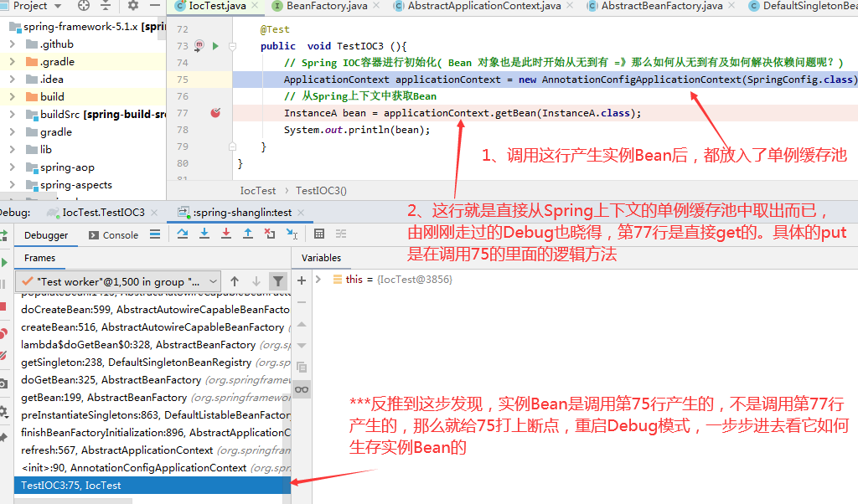
Task: Expand the .gradle folder
Action: tap(13, 62)
